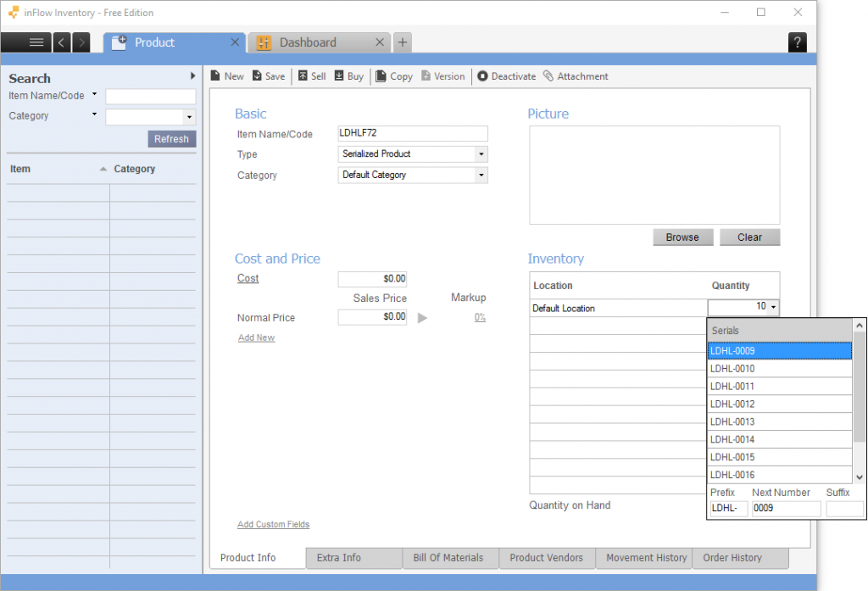Click the Add Custom Fields link
The height and width of the screenshot is (591, 868).
(274, 524)
